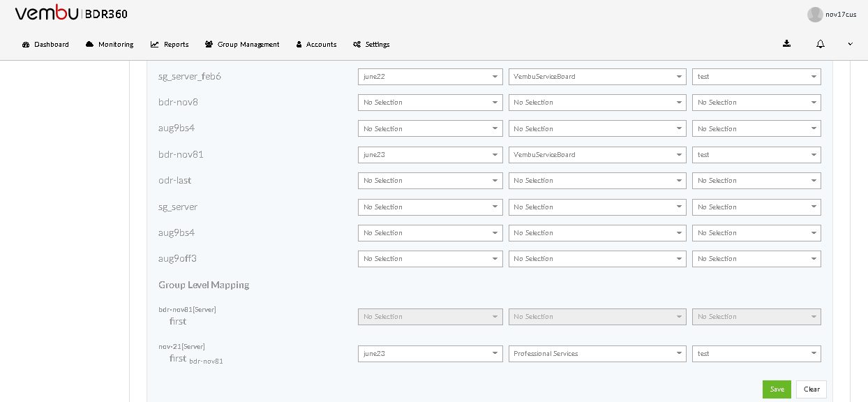Image resolution: width=868 pixels, height=402 pixels.
Task: Clear the mapping selections
Action: (811, 389)
